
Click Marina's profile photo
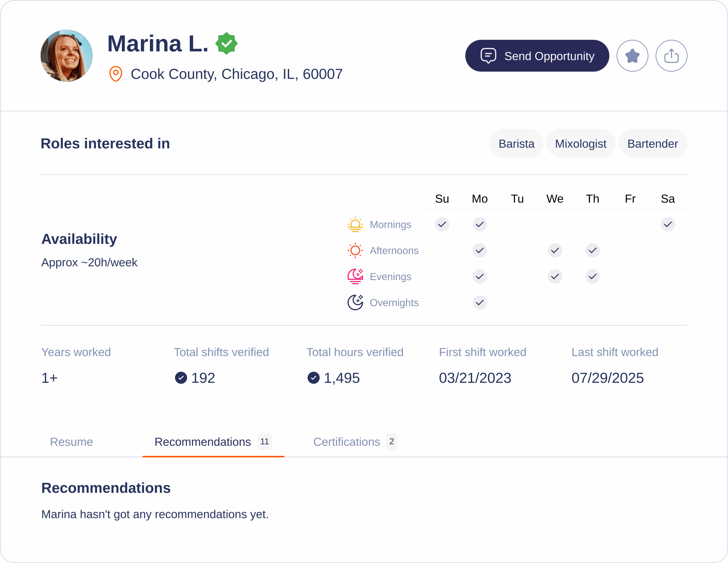67,56
